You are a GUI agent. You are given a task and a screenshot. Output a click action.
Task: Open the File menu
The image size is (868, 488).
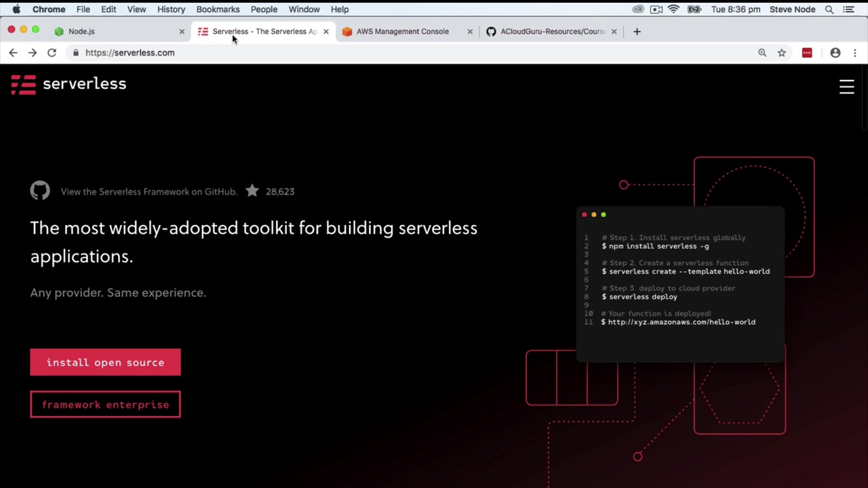pyautogui.click(x=83, y=9)
